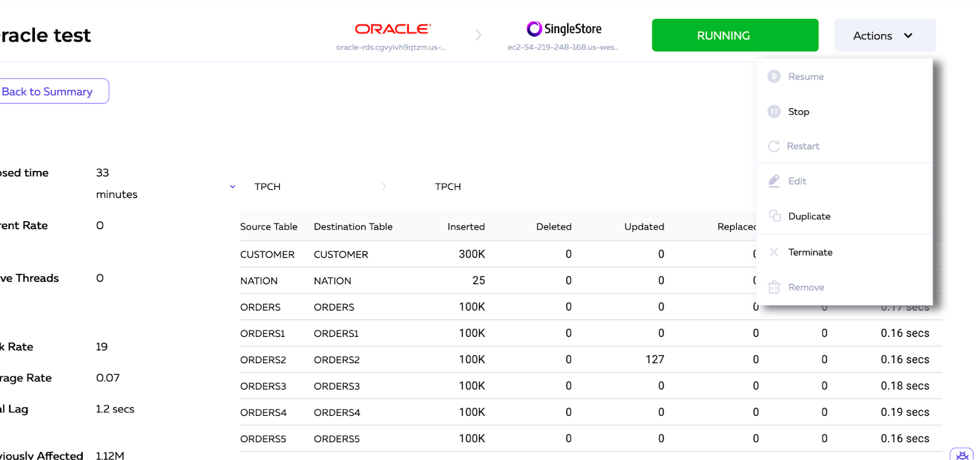Select Resume in Actions menu
This screenshot has height=460, width=980.
pos(845,77)
